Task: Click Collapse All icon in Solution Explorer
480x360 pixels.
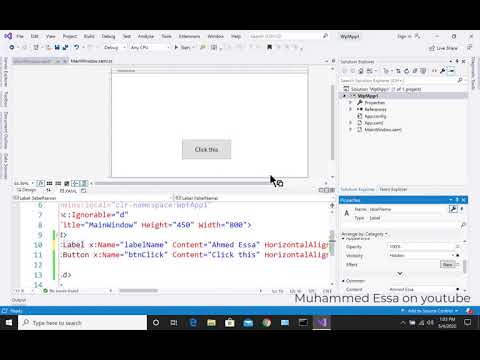Action: (415, 71)
